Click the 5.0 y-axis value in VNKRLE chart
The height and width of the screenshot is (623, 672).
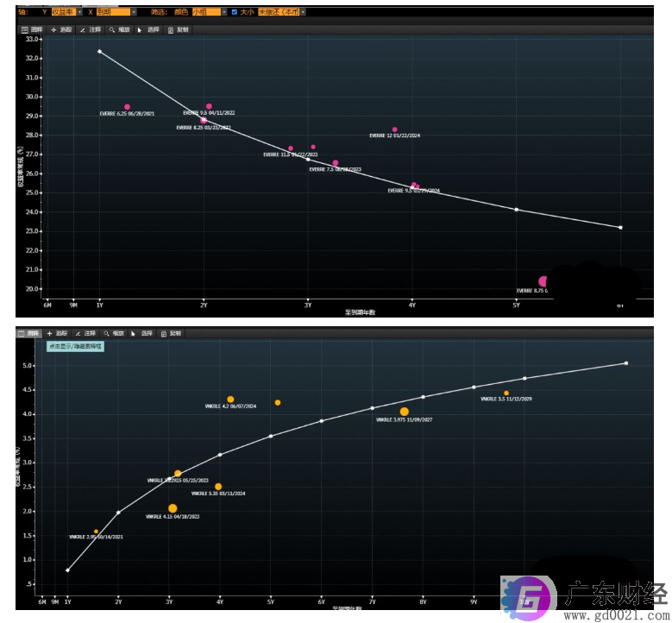point(28,366)
